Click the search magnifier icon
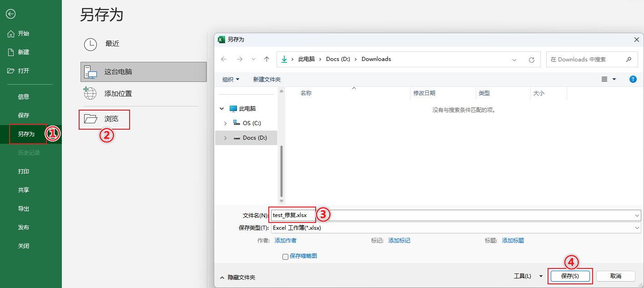 point(629,59)
